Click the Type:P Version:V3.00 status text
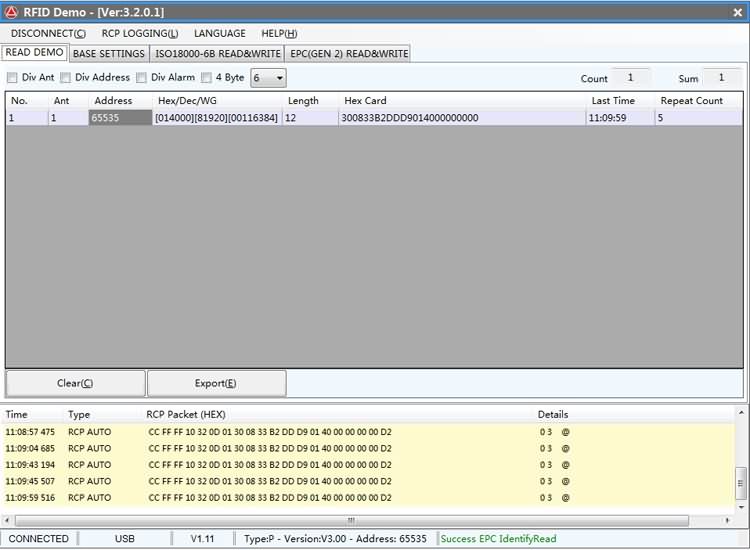The width and height of the screenshot is (750, 550). click(x=335, y=539)
